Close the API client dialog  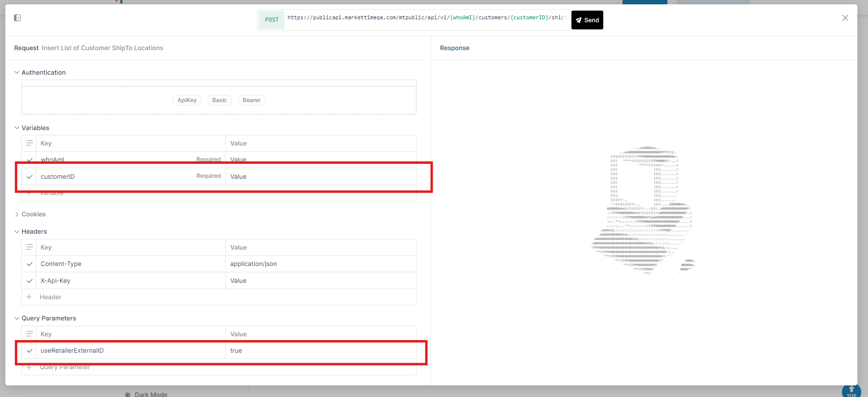click(845, 18)
